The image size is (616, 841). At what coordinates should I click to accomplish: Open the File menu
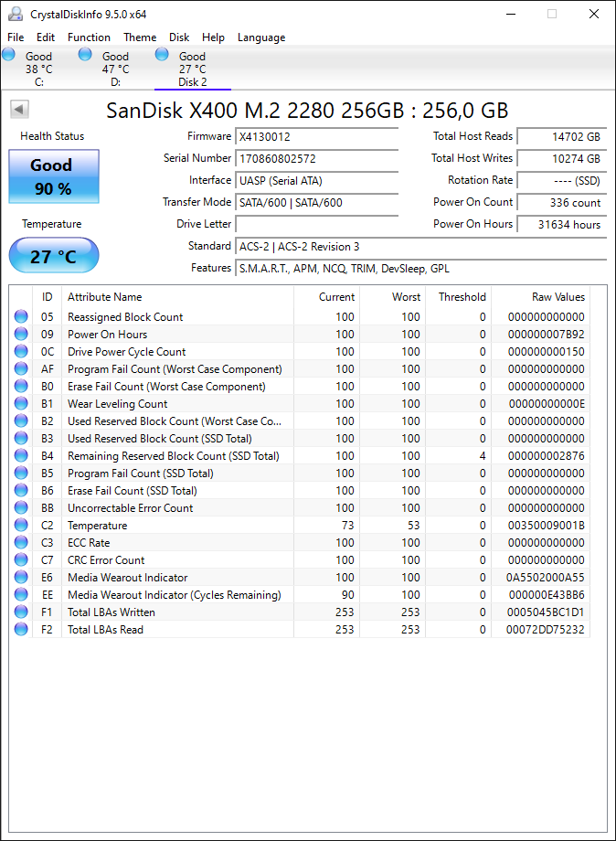coord(16,37)
